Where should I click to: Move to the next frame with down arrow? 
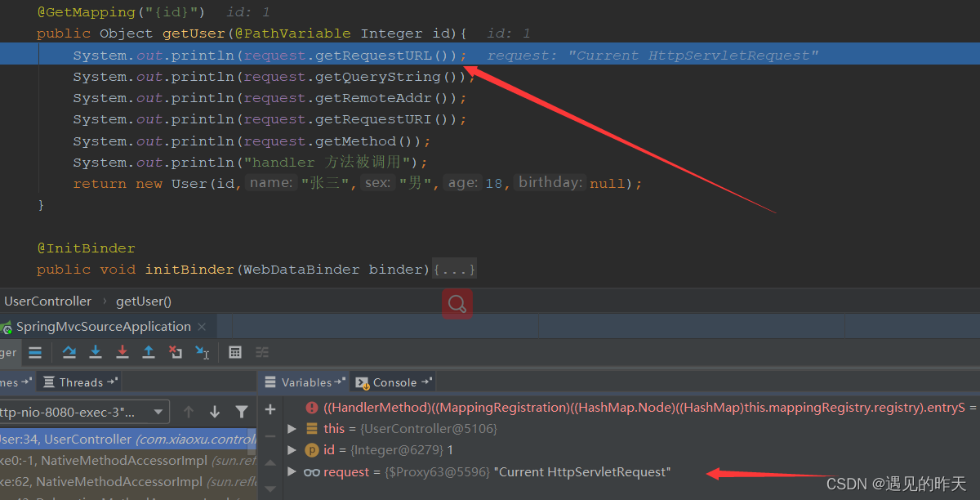(215, 412)
